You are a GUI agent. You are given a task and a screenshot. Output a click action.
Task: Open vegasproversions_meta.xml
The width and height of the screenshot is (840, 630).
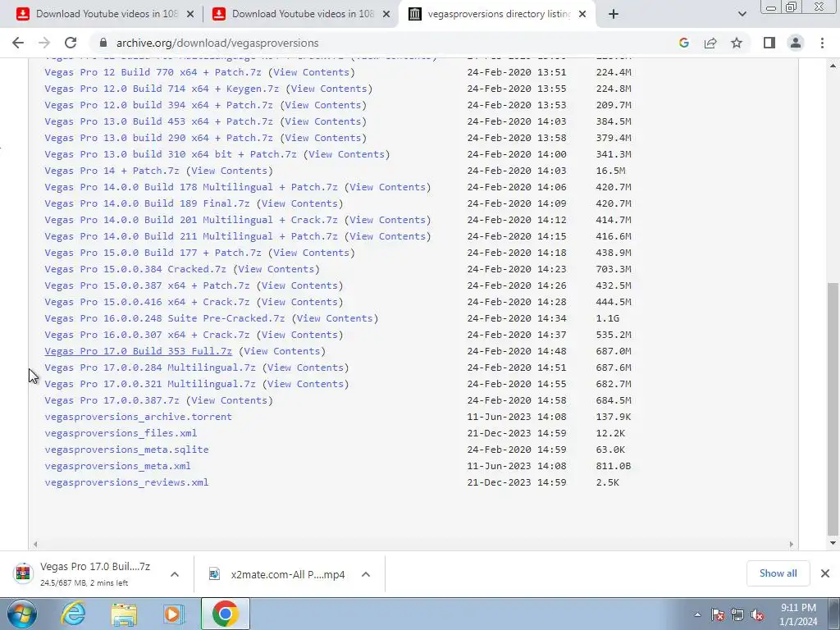(x=117, y=466)
